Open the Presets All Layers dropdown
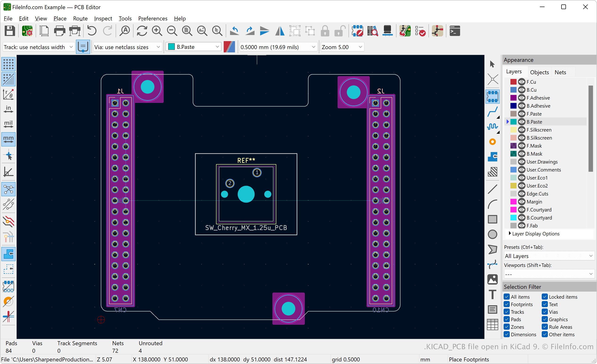The width and height of the screenshot is (597, 364). pyautogui.click(x=549, y=256)
